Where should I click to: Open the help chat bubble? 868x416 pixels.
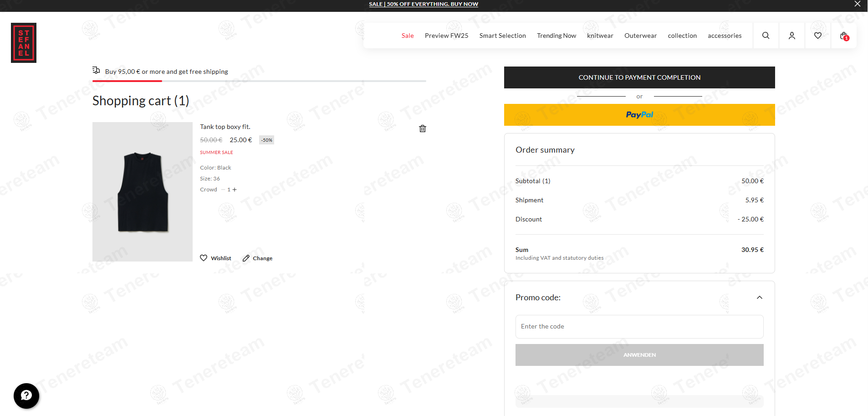pos(26,396)
